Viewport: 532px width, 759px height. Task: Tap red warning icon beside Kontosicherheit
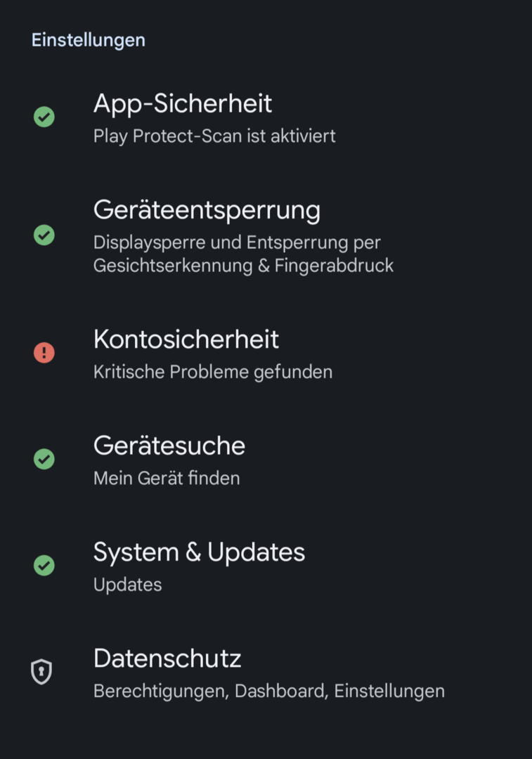pos(44,352)
